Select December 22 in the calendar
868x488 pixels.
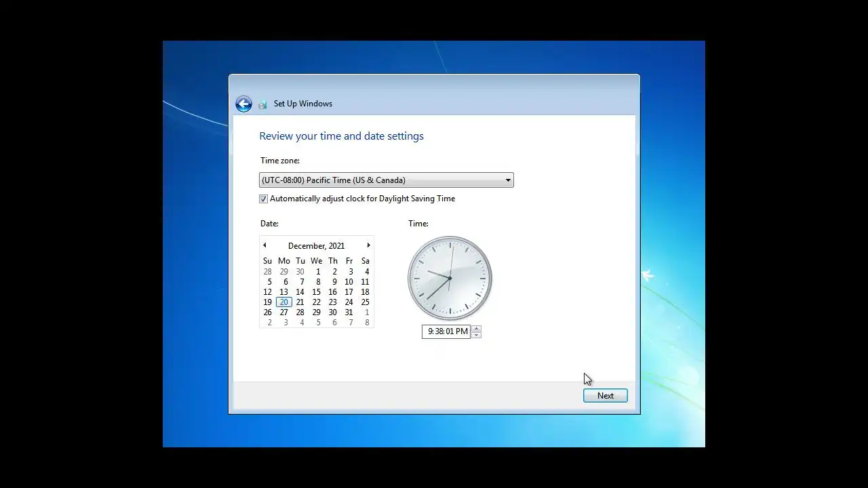pyautogui.click(x=317, y=302)
